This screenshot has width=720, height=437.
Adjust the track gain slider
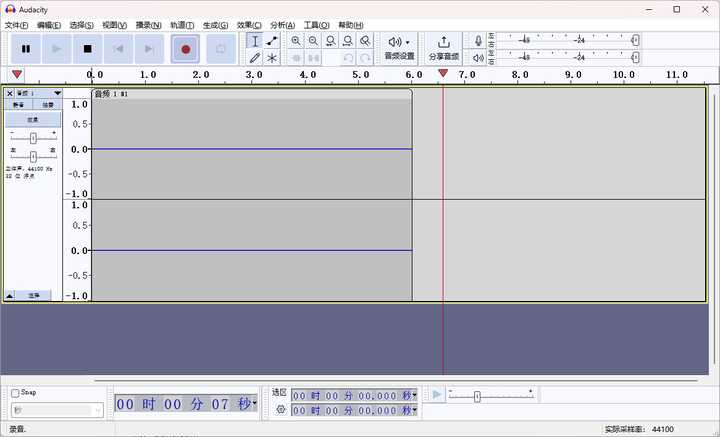pos(33,138)
